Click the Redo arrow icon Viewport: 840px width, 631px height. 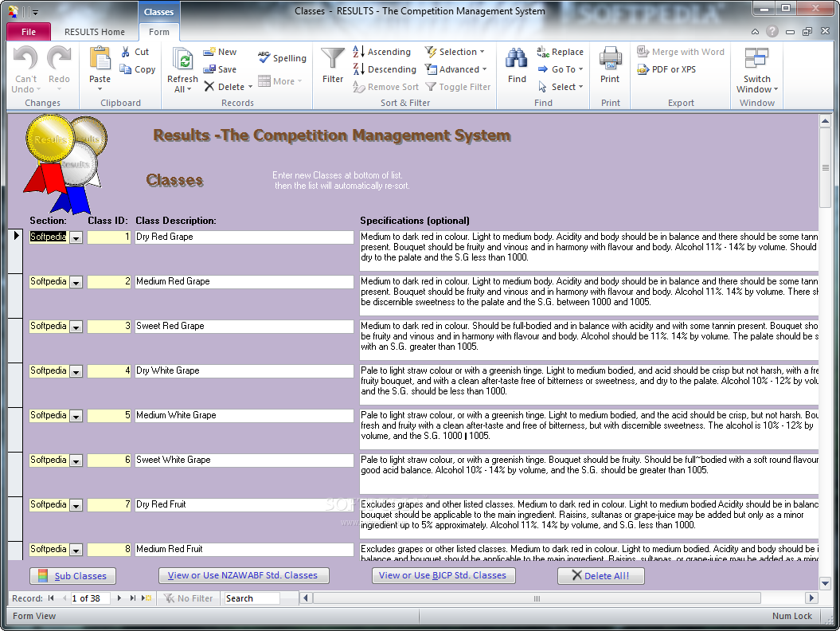[x=59, y=58]
